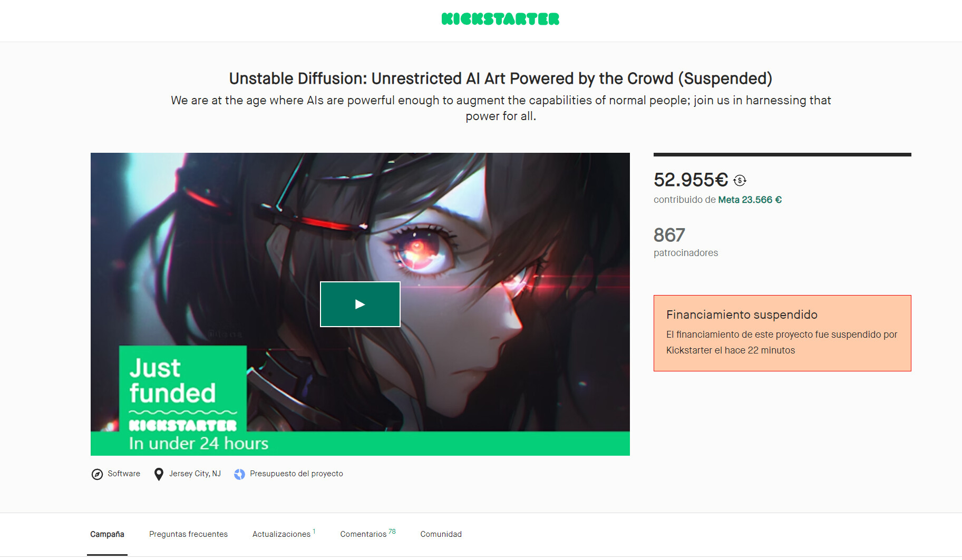This screenshot has width=962, height=560.
Task: Click the compass icon beside Software
Action: point(97,474)
